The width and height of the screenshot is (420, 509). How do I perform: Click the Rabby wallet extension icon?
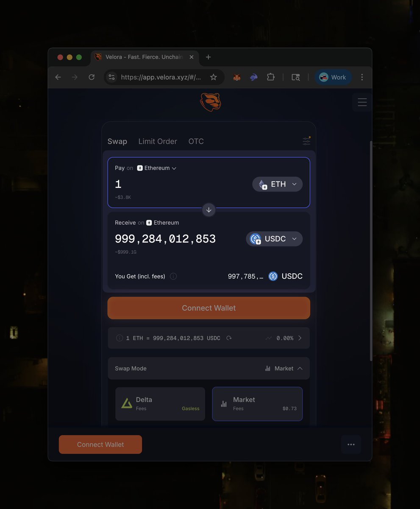tap(253, 77)
